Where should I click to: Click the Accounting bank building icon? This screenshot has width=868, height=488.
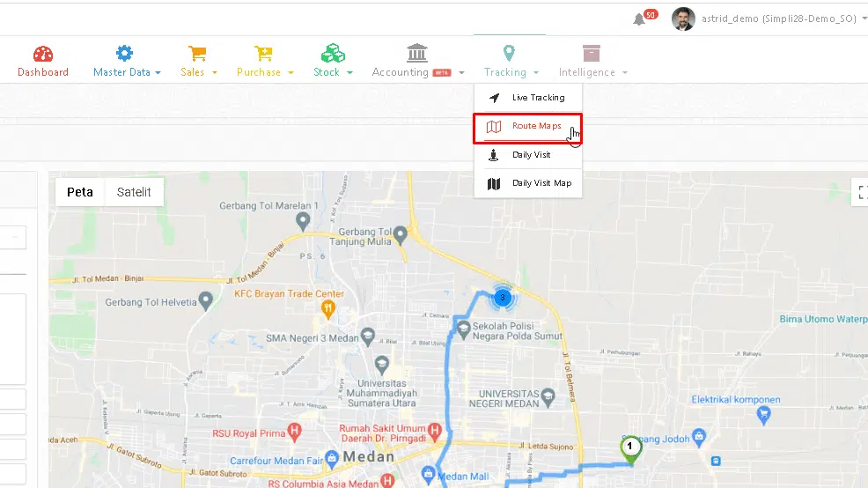click(x=417, y=53)
